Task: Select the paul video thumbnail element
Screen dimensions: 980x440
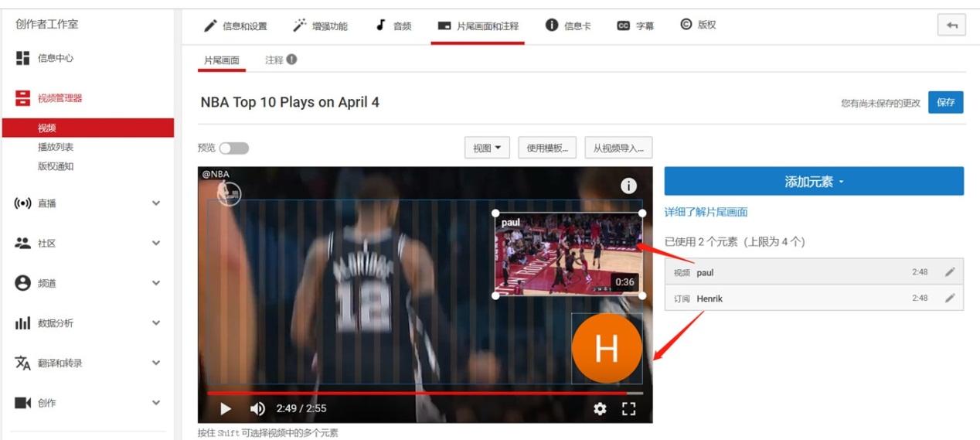Action: pos(569,254)
